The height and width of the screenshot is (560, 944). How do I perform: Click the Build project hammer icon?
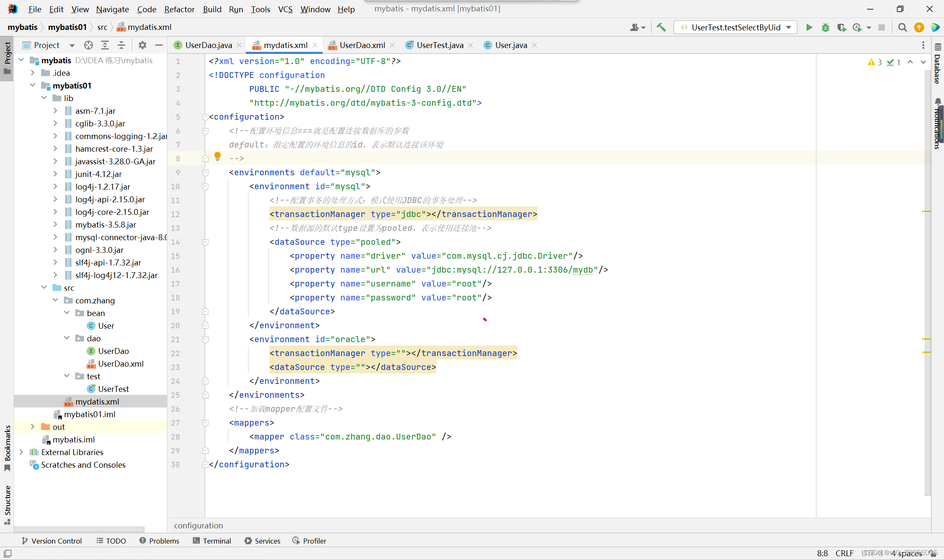(661, 27)
